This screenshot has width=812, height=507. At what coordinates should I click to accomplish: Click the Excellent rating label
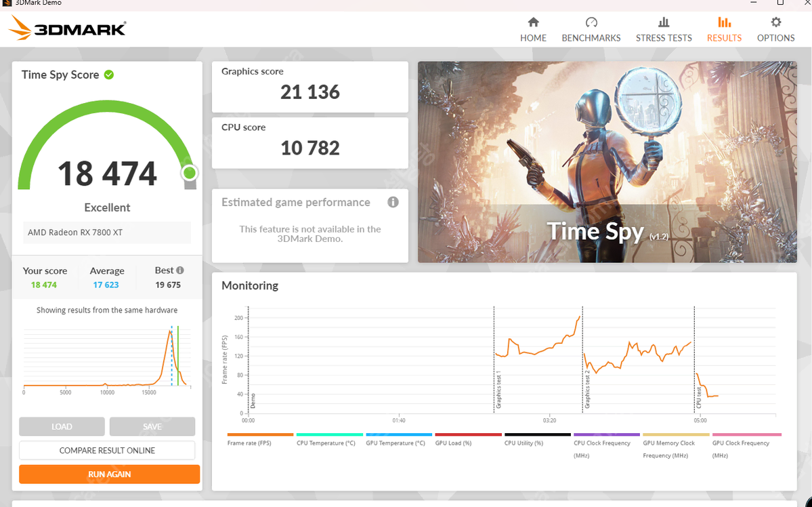[107, 207]
